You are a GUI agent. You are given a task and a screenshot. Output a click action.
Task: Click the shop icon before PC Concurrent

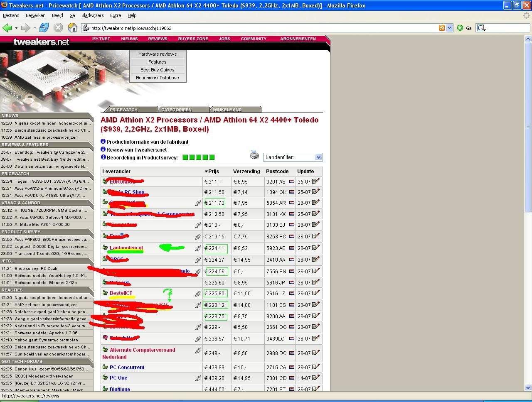[x=105, y=367]
